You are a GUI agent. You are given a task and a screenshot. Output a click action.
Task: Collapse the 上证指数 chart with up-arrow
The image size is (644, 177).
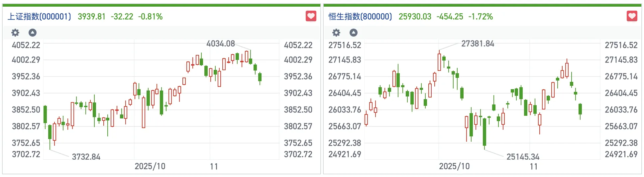(33, 33)
